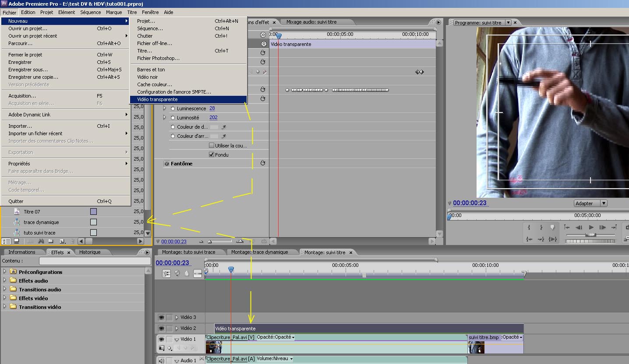The image size is (629, 364).
Task: Step back one frame in Program monitor
Action: 579,227
